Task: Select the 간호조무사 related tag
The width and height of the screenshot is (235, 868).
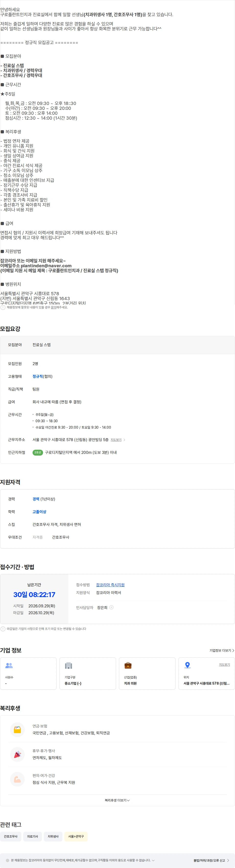Action: (11, 836)
